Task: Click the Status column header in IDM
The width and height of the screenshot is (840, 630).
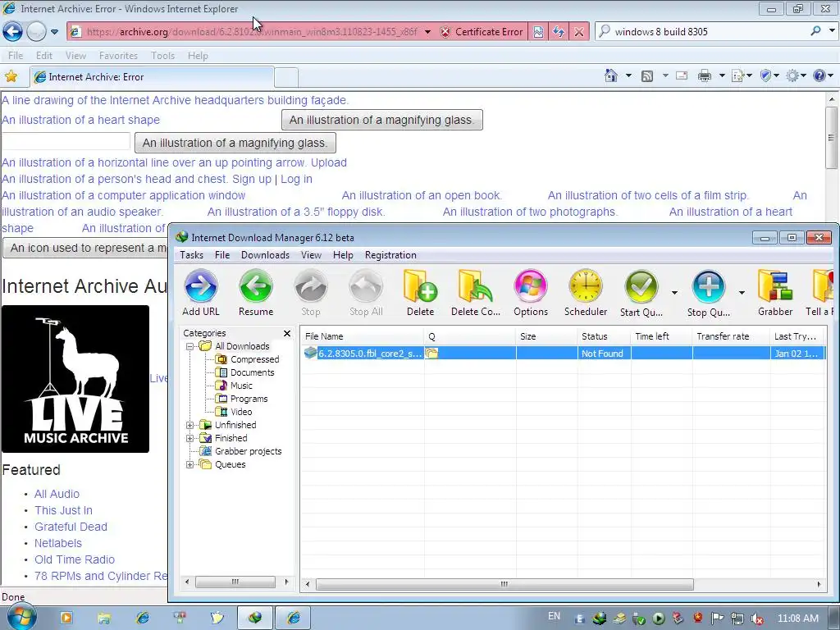Action: point(604,336)
